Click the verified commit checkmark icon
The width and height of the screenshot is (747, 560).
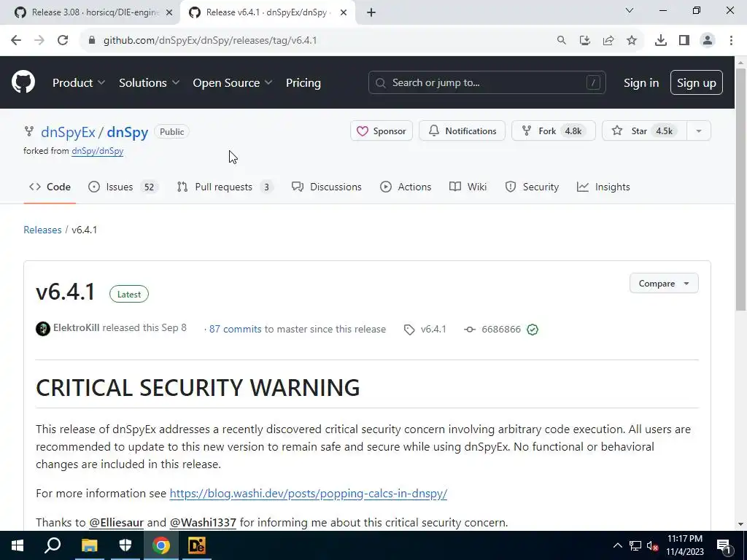pos(533,330)
